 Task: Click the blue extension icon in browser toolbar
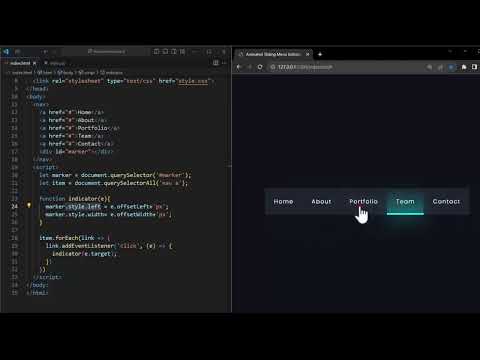[452, 67]
